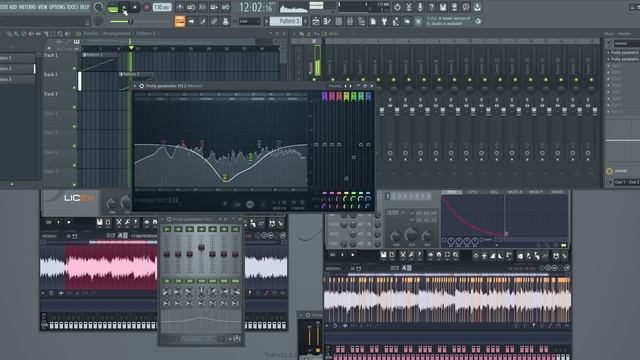Open the OPTIONS menu

(57, 7)
